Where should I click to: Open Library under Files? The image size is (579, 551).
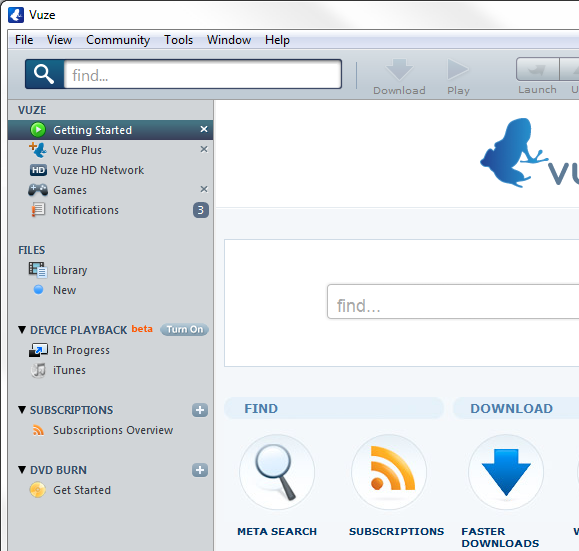click(110, 270)
